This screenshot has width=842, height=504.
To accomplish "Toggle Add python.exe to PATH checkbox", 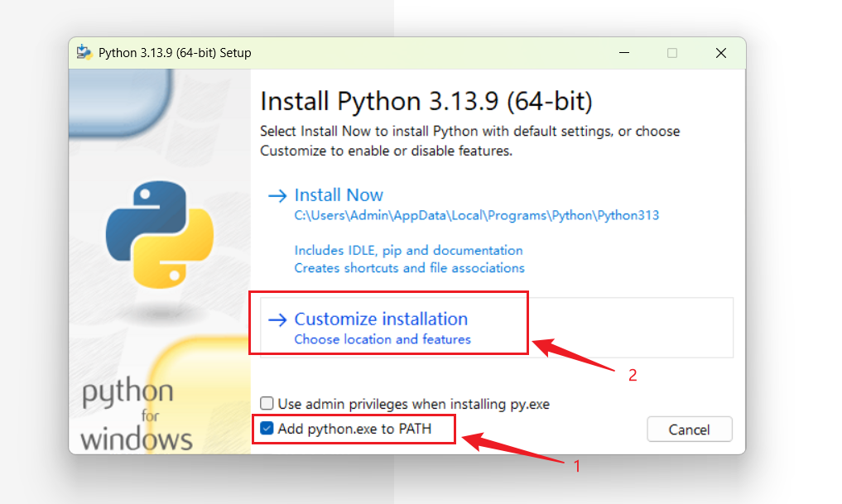I will click(x=267, y=429).
